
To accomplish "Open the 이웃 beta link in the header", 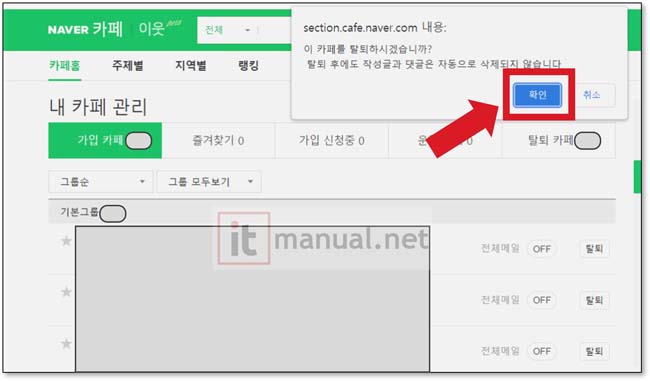I will tap(159, 28).
